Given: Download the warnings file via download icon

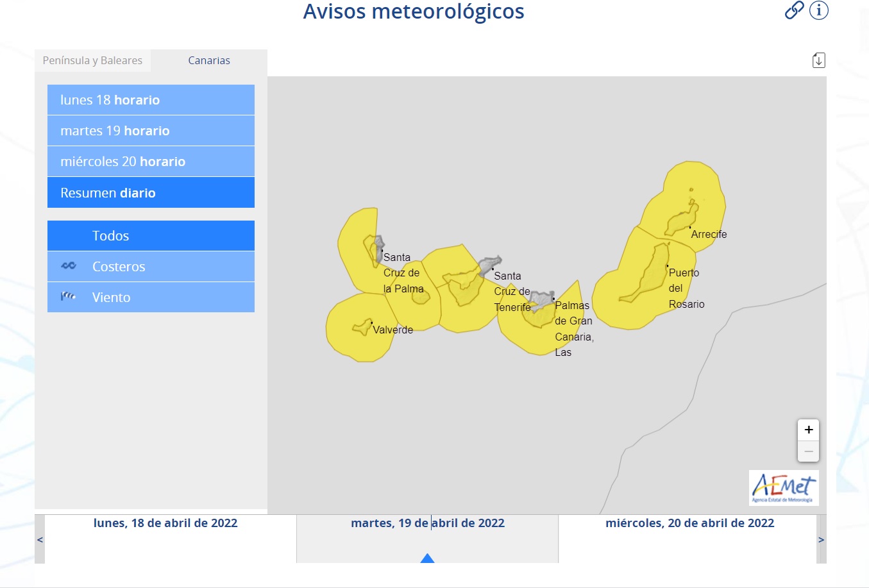Looking at the screenshot, I should [x=819, y=60].
